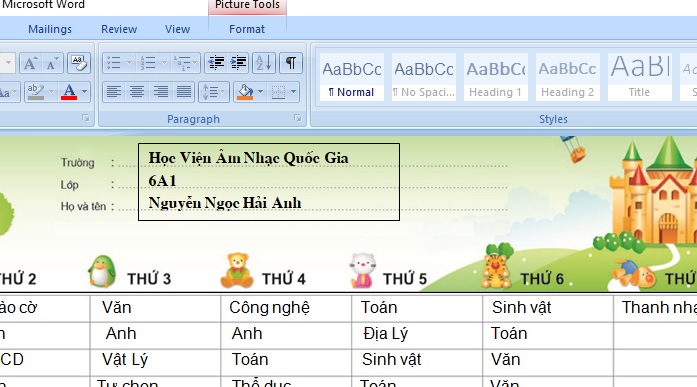The height and width of the screenshot is (387, 697).
Task: Open the multilevel list button
Action: (182, 63)
